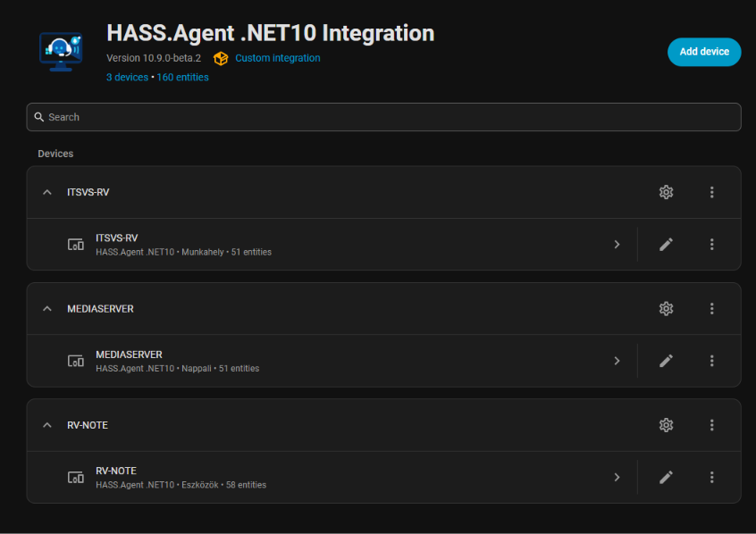Click device icon in MEDIASERVER device row
Viewport: 756px width, 534px height.
tap(76, 361)
